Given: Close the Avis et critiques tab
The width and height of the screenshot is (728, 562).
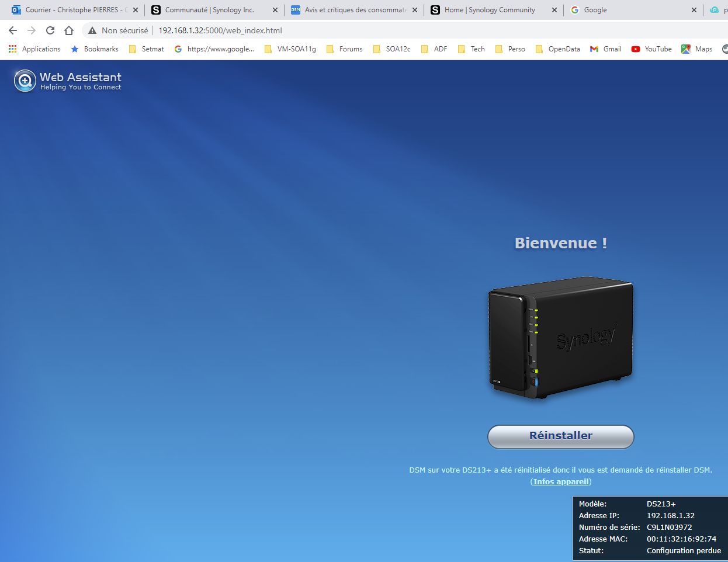Looking at the screenshot, I should click(x=415, y=10).
